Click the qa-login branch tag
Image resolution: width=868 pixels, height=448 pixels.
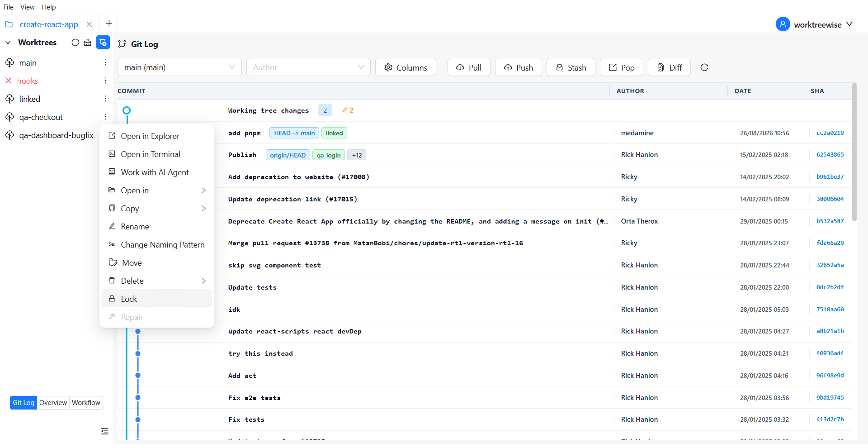coord(329,155)
